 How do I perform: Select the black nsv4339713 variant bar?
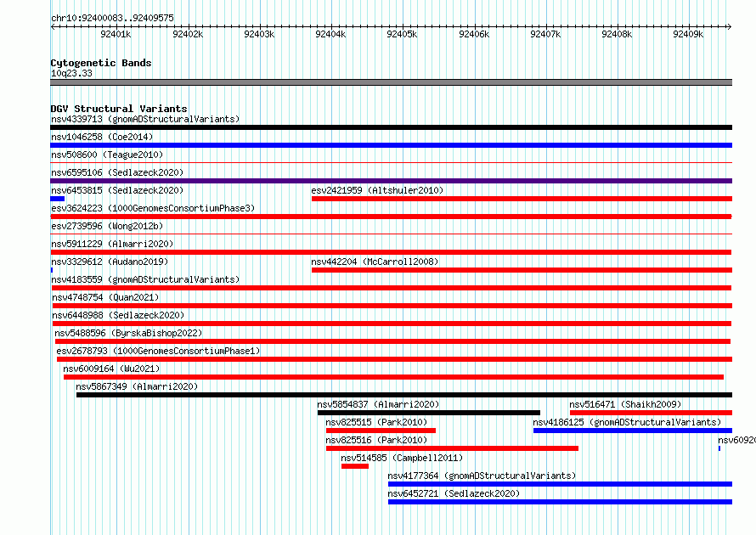click(x=391, y=127)
